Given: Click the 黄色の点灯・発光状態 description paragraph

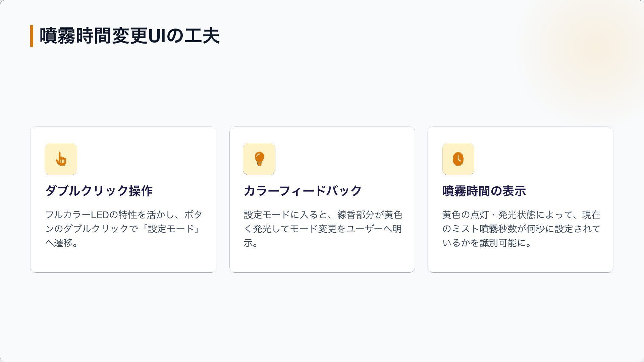Looking at the screenshot, I should click(521, 229).
